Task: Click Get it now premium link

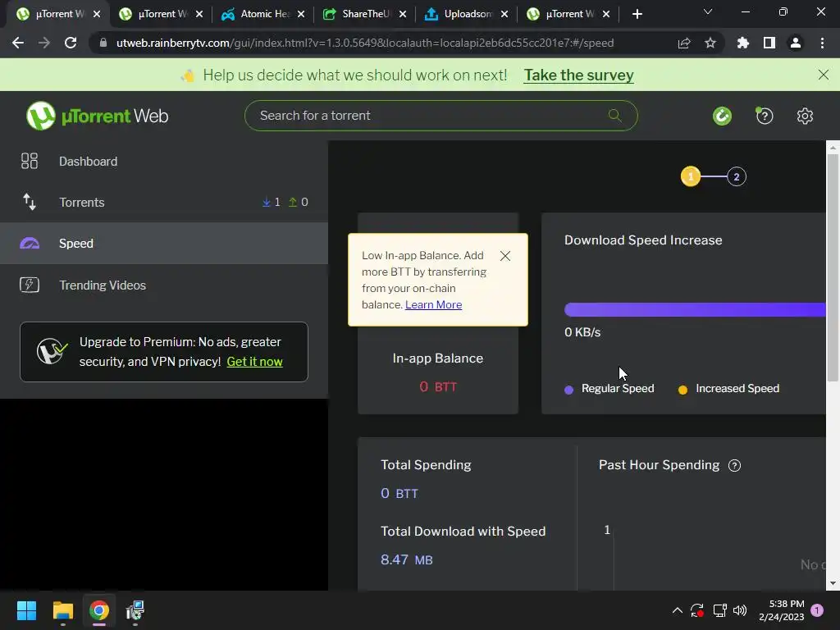Action: click(254, 362)
